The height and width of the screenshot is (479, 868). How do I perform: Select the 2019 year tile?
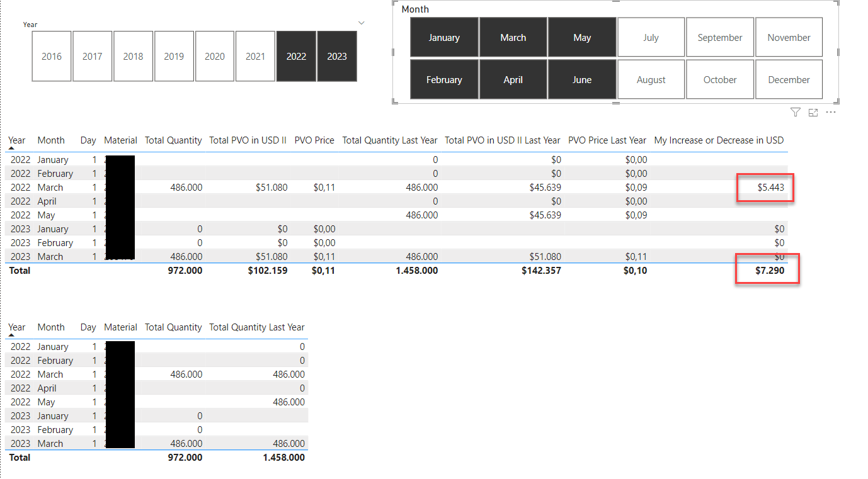tap(174, 57)
